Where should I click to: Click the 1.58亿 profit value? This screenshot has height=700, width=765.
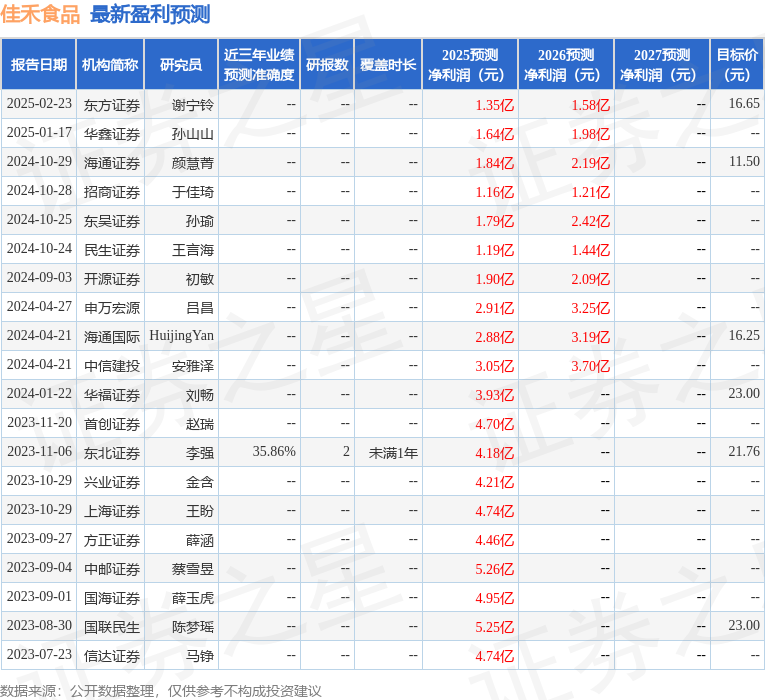[591, 105]
